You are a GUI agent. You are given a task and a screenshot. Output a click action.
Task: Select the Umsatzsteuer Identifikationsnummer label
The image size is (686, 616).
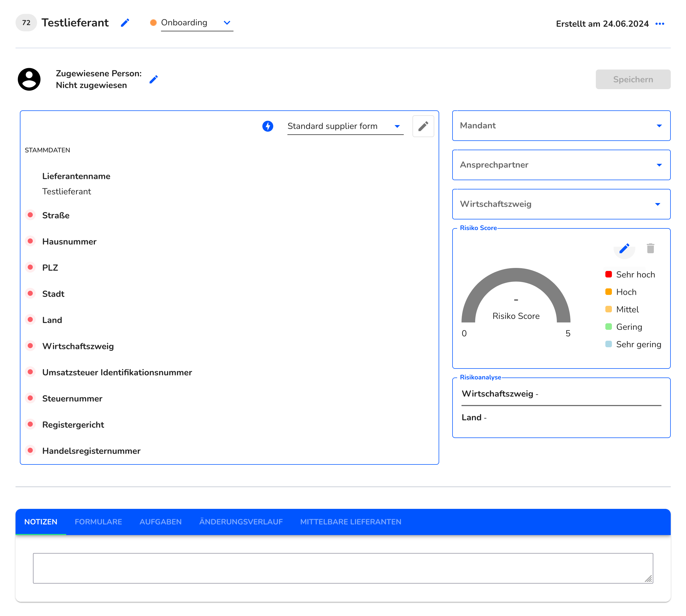click(117, 372)
